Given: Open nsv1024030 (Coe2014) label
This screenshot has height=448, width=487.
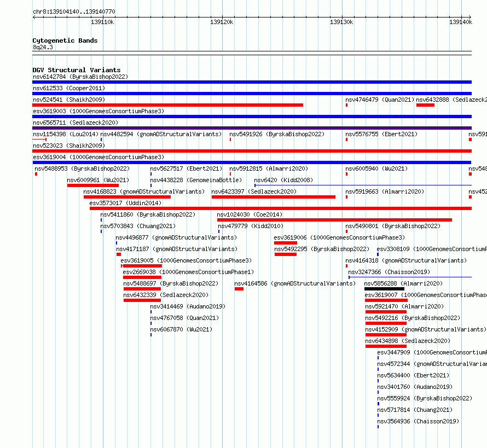Looking at the screenshot, I should 250,214.
